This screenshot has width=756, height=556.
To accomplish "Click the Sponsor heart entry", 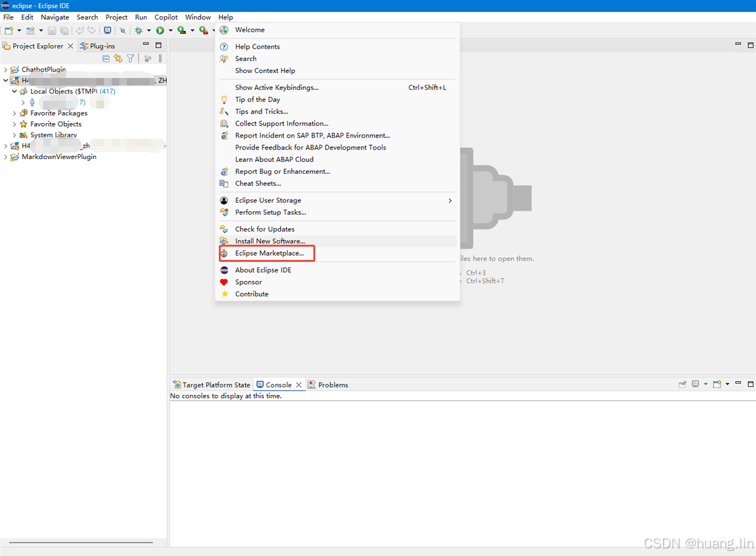I will pos(337,282).
